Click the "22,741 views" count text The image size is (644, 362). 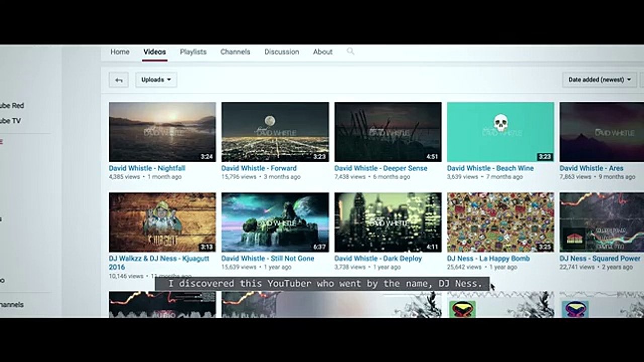[x=577, y=267]
